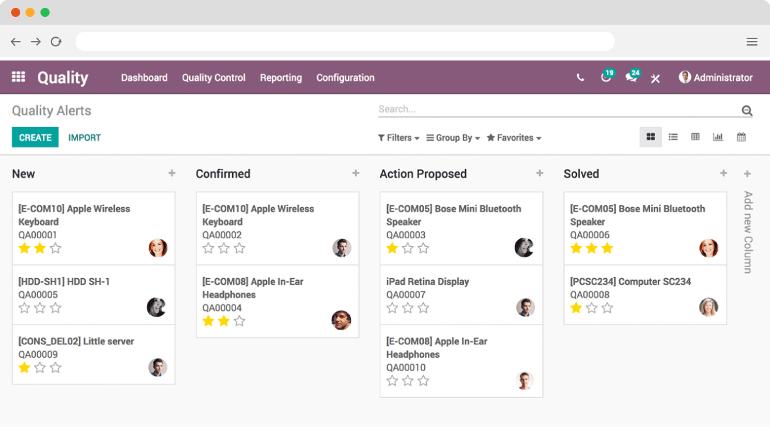Click the phone call icon in header
Screen dimensions: 770x439
pyautogui.click(x=580, y=78)
